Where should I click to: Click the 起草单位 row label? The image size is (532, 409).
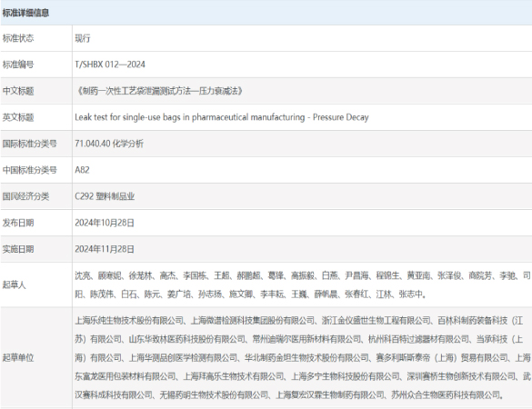click(x=18, y=357)
